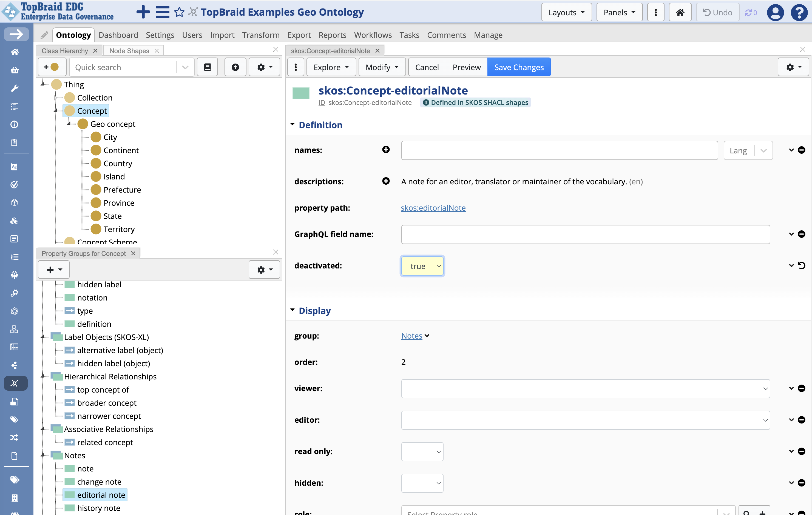This screenshot has height=515, width=812.
Task: Open the read only dropdown
Action: (x=422, y=451)
